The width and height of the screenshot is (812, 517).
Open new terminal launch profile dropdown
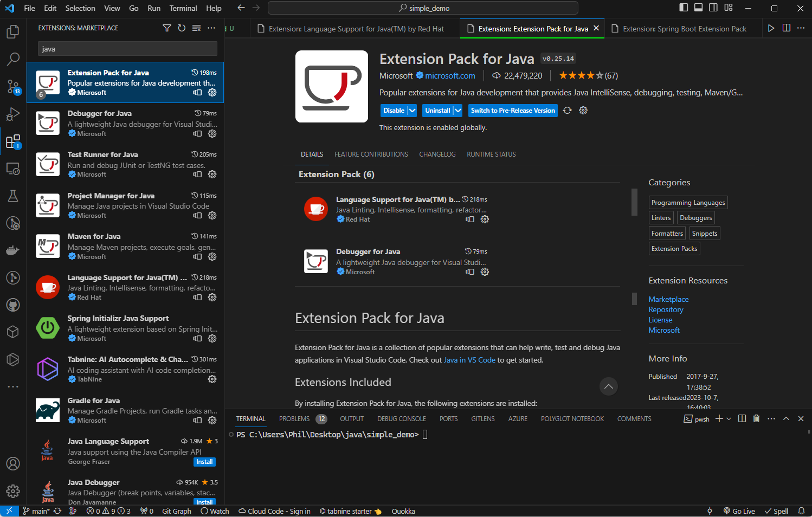point(729,419)
